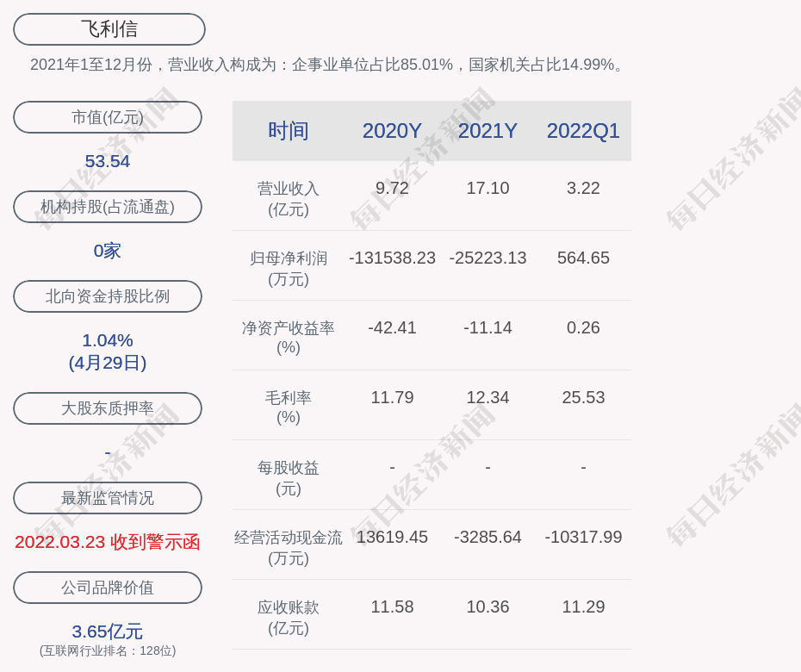Image resolution: width=801 pixels, height=672 pixels.
Task: Select the 2020Y revenue value 9.72
Action: pyautogui.click(x=393, y=188)
